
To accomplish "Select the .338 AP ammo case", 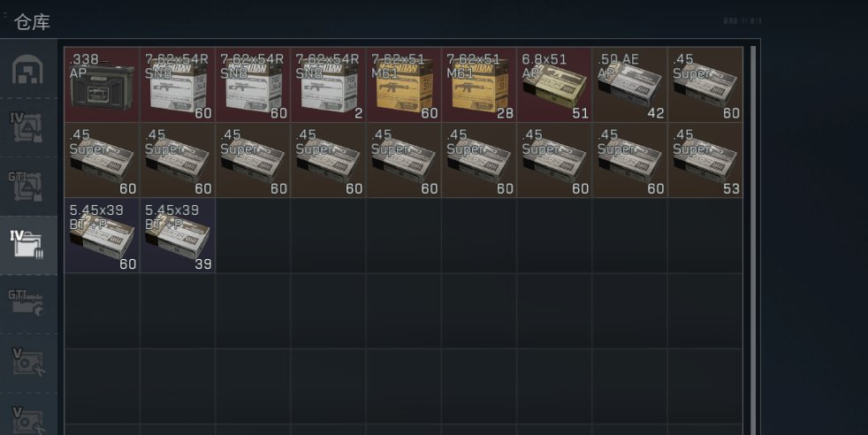I will [x=102, y=85].
